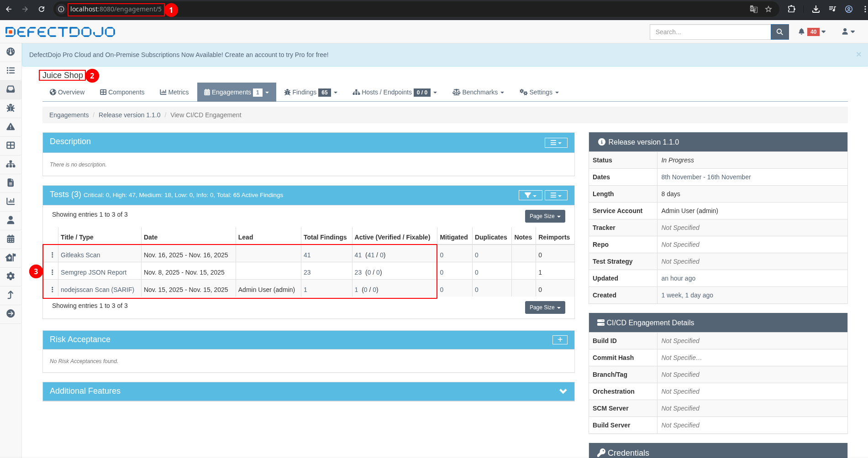
Task: Switch to the Overview tab
Action: (x=67, y=92)
